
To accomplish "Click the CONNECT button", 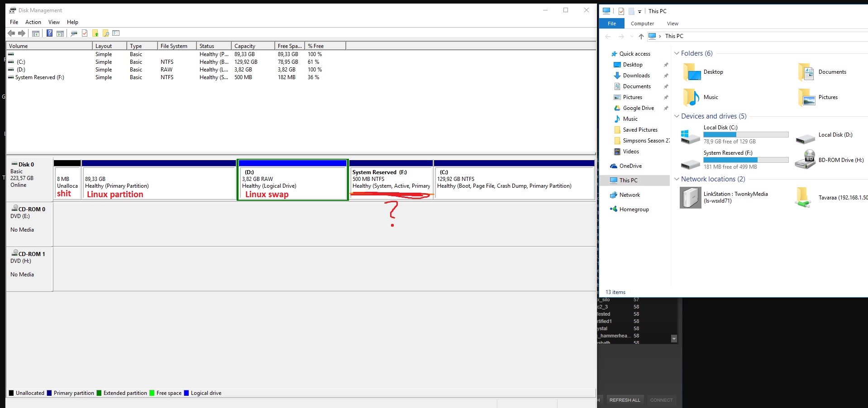I will pos(661,400).
